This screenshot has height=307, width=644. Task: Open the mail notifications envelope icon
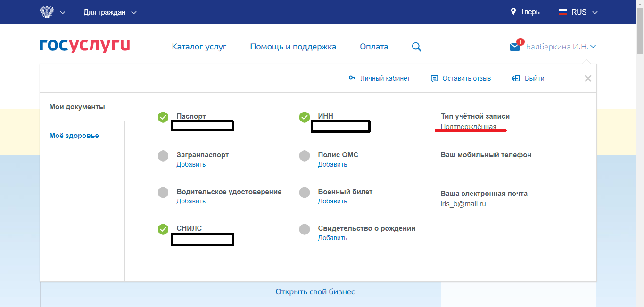(x=515, y=47)
